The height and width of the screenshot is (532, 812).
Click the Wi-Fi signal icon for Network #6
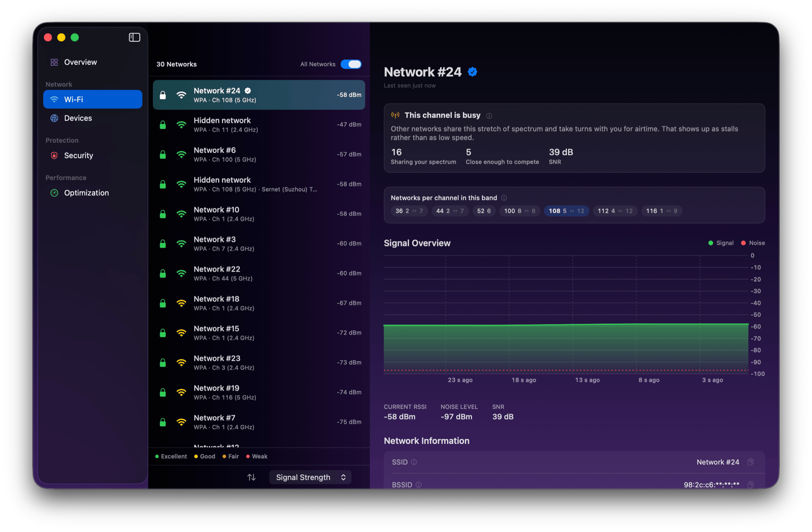(181, 154)
